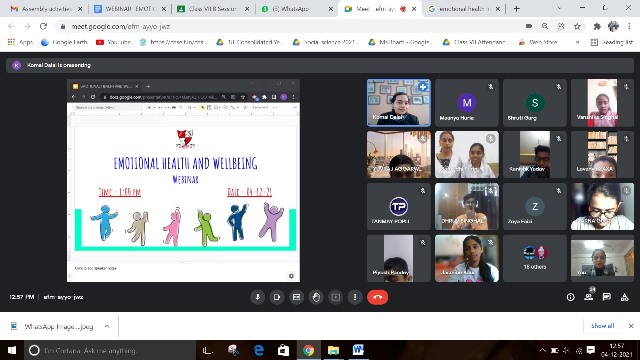Open the network icon in system tray

coord(579,350)
